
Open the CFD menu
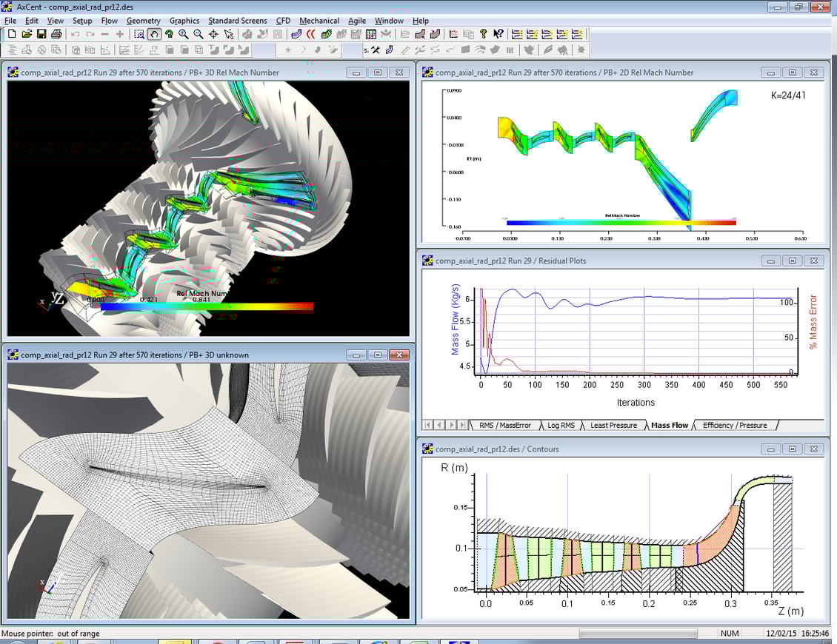[x=283, y=20]
